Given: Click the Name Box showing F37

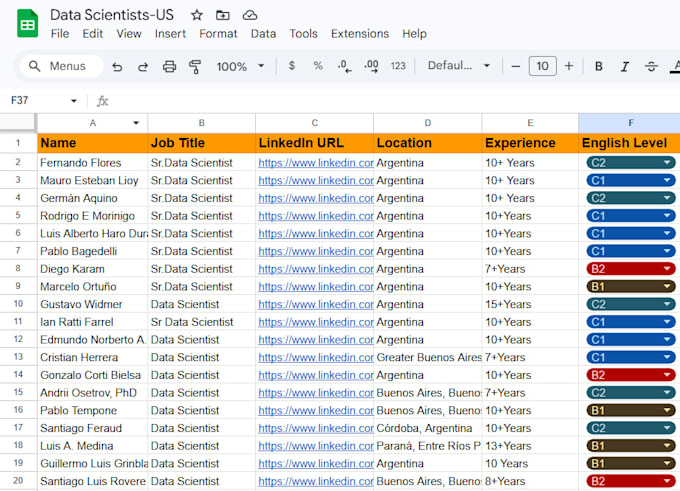Looking at the screenshot, I should 43,101.
